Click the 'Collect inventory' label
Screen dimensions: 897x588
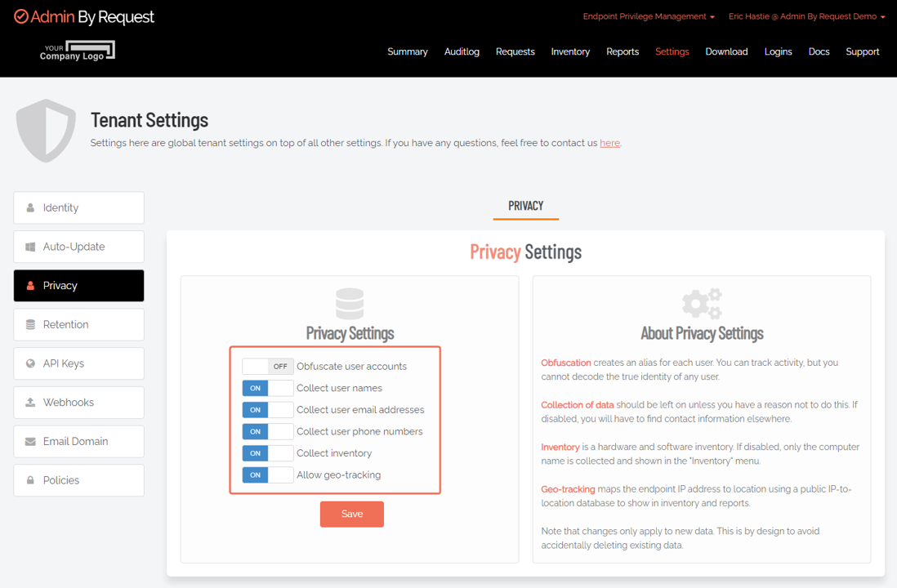334,453
